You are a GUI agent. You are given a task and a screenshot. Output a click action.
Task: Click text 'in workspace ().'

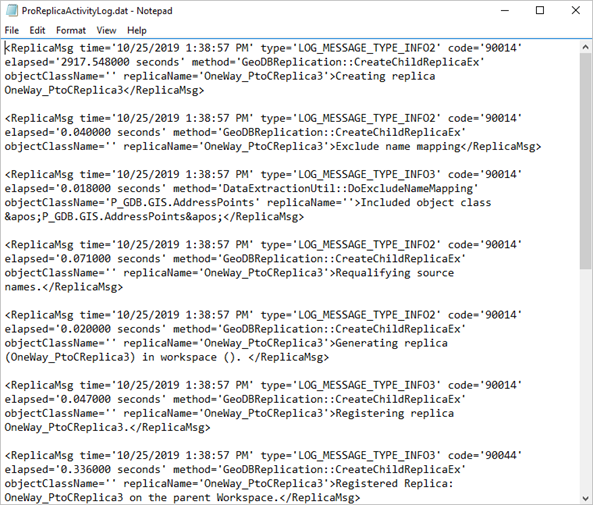pos(191,357)
